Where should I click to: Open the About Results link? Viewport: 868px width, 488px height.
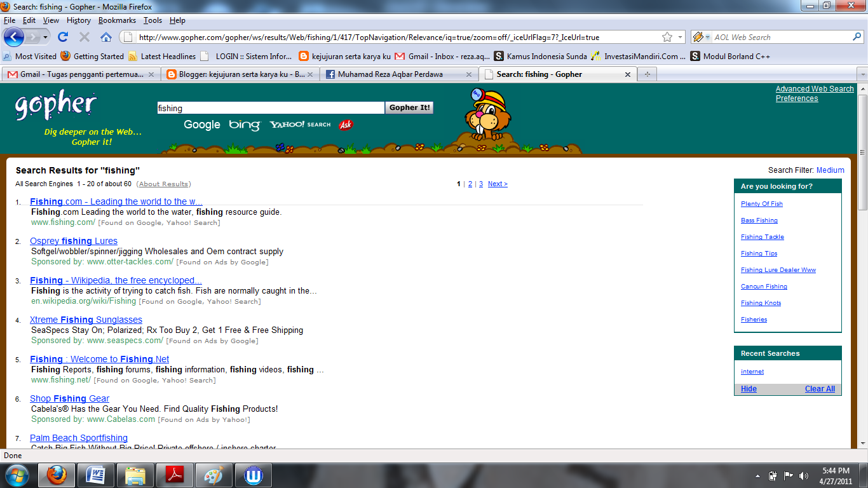coord(164,184)
